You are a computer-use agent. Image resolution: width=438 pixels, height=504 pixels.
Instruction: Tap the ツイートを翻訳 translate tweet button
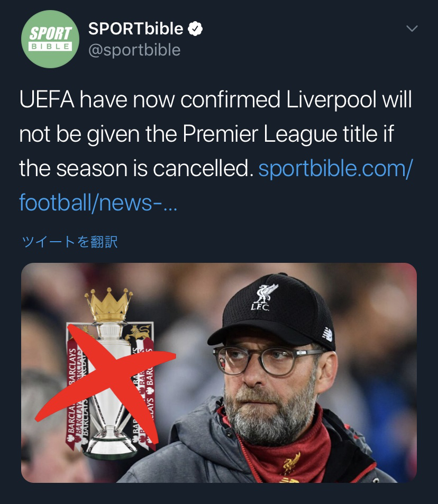(69, 241)
